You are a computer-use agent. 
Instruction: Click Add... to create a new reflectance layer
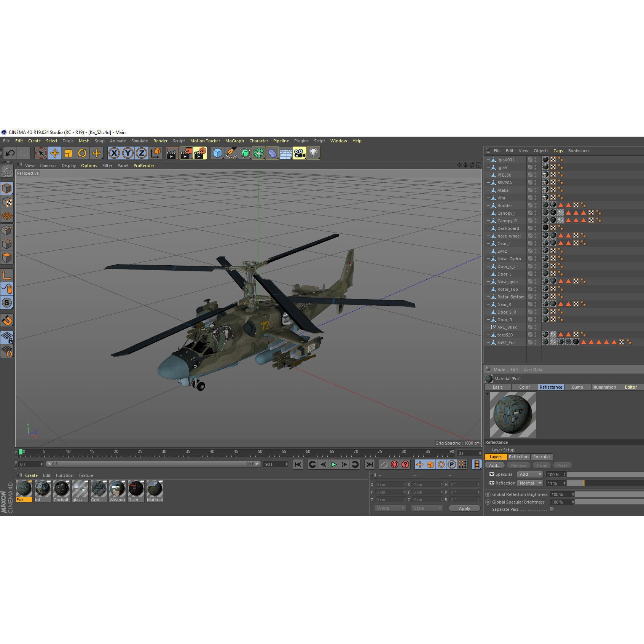point(495,465)
